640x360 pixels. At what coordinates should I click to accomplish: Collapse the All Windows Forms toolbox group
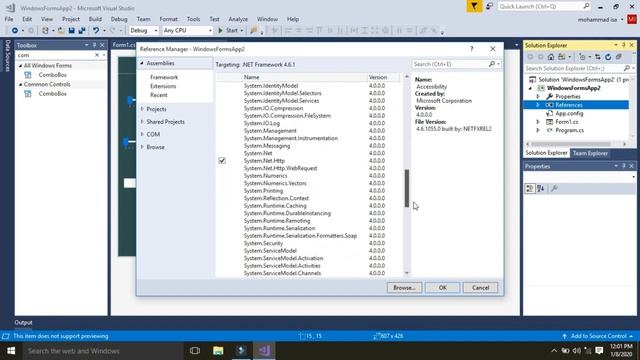click(20, 66)
